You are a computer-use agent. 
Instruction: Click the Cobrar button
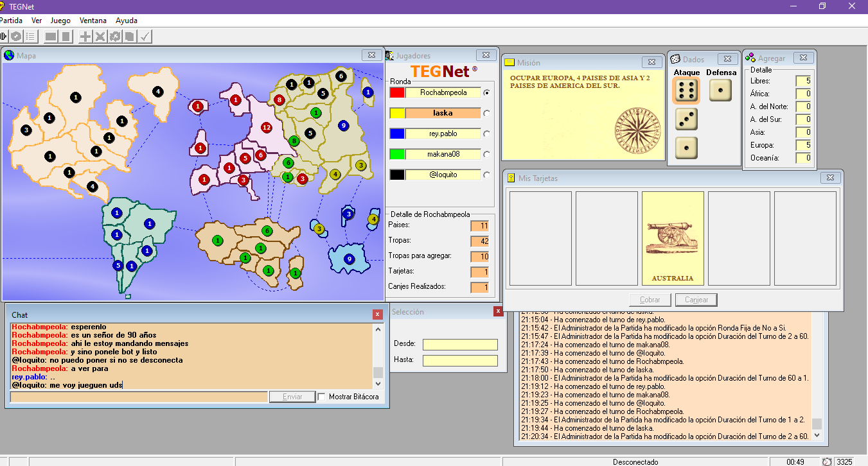(650, 300)
